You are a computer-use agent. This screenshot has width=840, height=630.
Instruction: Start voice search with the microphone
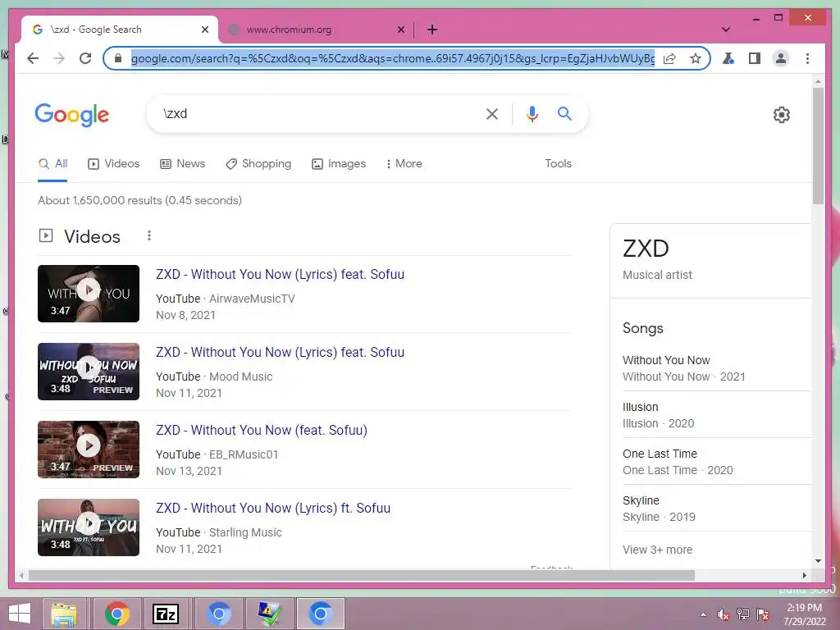532,114
